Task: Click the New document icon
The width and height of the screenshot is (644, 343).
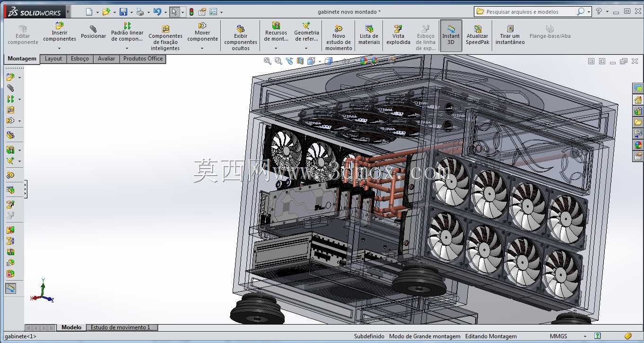Action: point(89,12)
